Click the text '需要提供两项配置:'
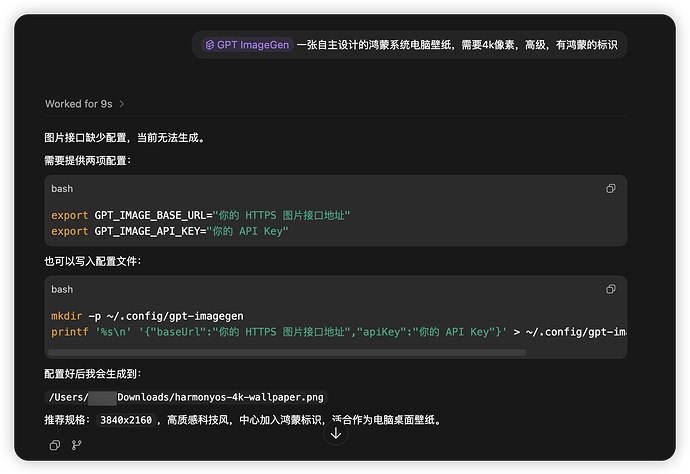Image resolution: width=690 pixels, height=474 pixels. [88, 161]
